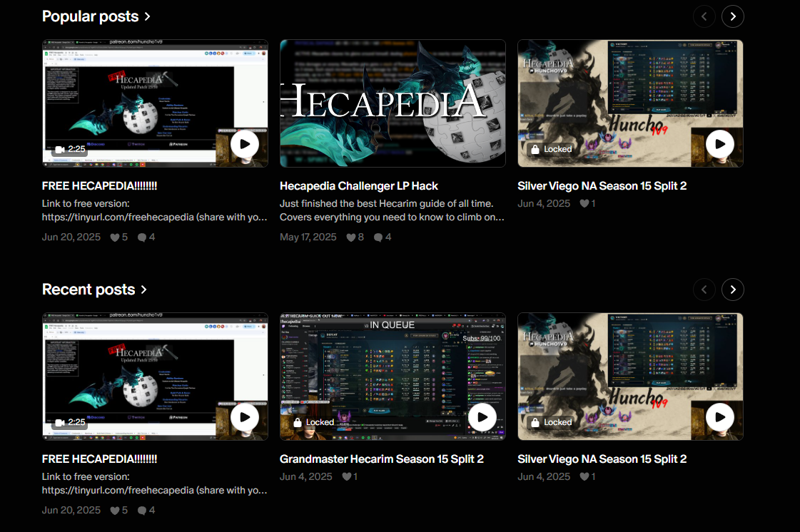The image size is (800, 532).
Task: Open Silver Viego NA Season 15 title in Recent posts
Action: tap(602, 459)
